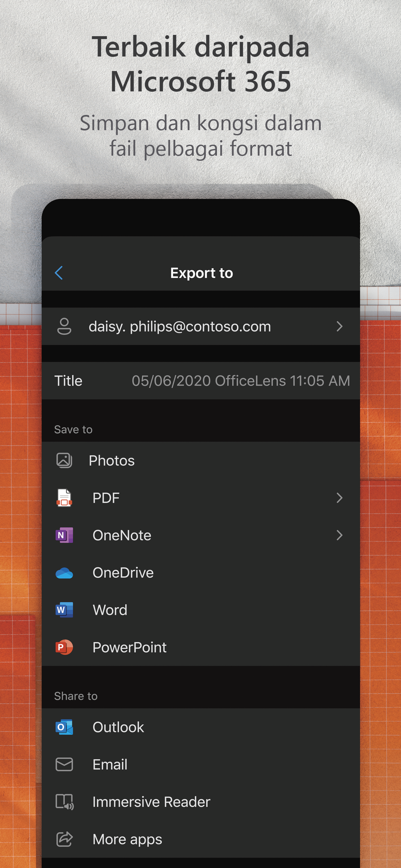Tap the blue back arrow icon
Image resolution: width=401 pixels, height=868 pixels.
pyautogui.click(x=59, y=273)
